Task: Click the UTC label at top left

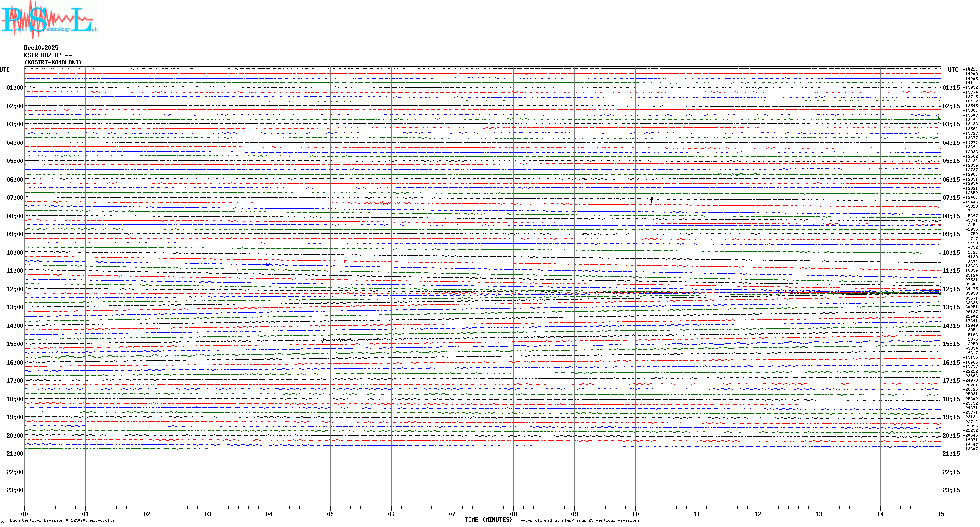Action: point(5,70)
